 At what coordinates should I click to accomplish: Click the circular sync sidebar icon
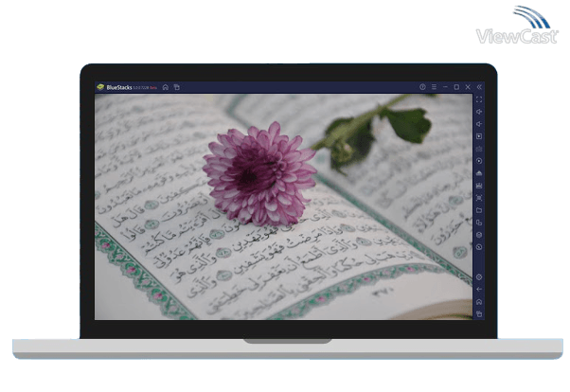click(479, 161)
